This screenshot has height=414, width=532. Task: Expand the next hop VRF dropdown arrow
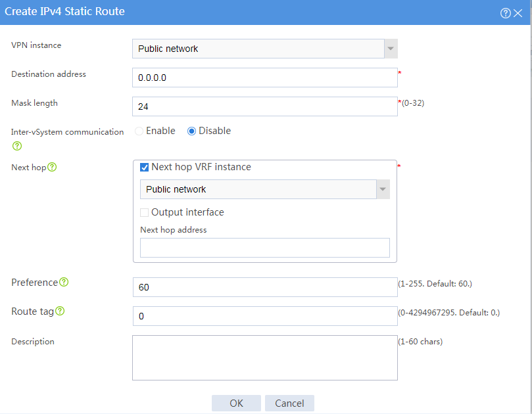click(x=383, y=189)
